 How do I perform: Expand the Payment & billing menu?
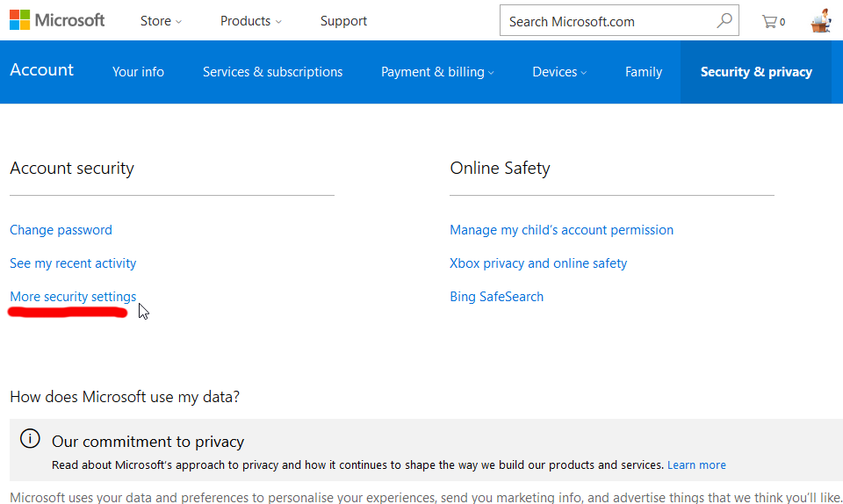point(437,72)
